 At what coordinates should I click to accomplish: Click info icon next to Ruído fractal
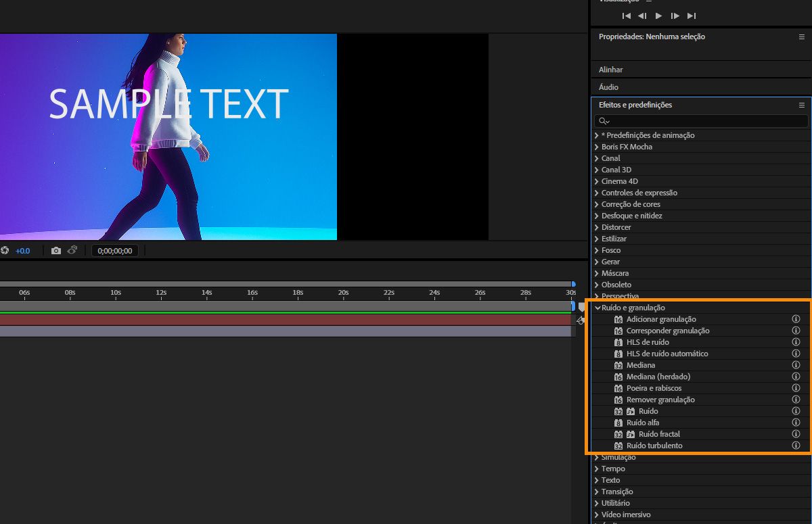point(796,434)
